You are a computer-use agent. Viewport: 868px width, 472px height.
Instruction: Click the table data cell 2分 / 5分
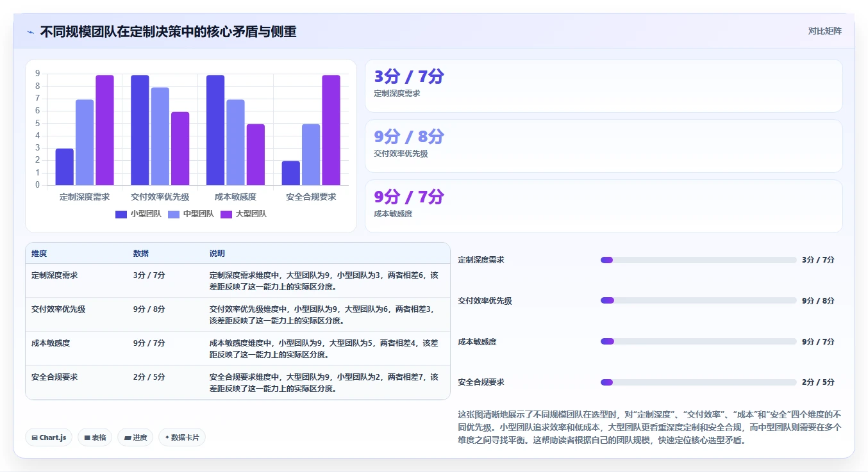149,377
